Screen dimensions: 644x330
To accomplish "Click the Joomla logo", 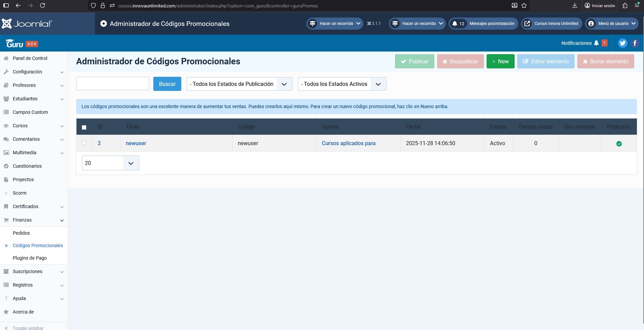I will click(27, 24).
